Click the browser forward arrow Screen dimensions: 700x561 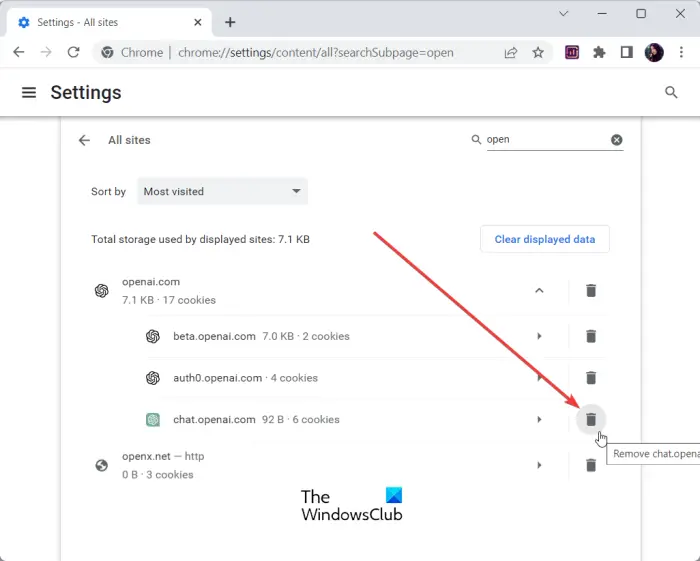coord(46,52)
